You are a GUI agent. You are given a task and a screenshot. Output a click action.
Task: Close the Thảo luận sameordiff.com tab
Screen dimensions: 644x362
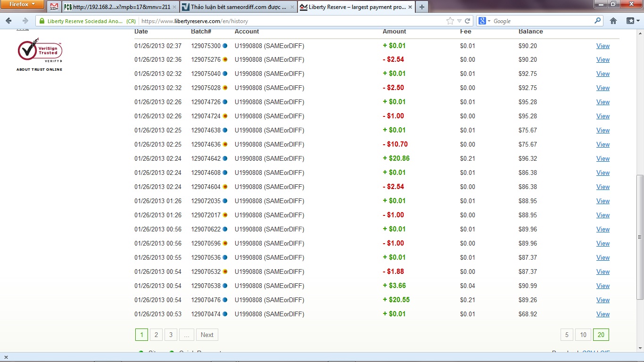(x=292, y=7)
